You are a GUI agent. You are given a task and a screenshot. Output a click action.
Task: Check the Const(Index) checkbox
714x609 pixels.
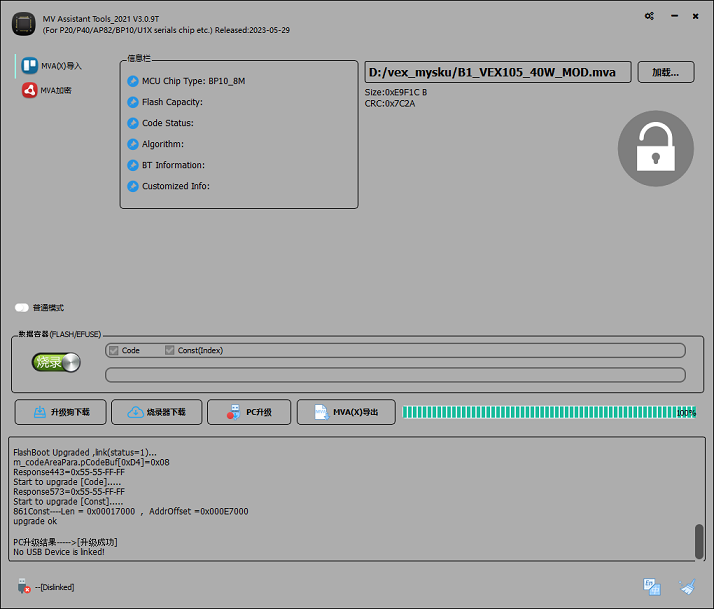coord(170,351)
